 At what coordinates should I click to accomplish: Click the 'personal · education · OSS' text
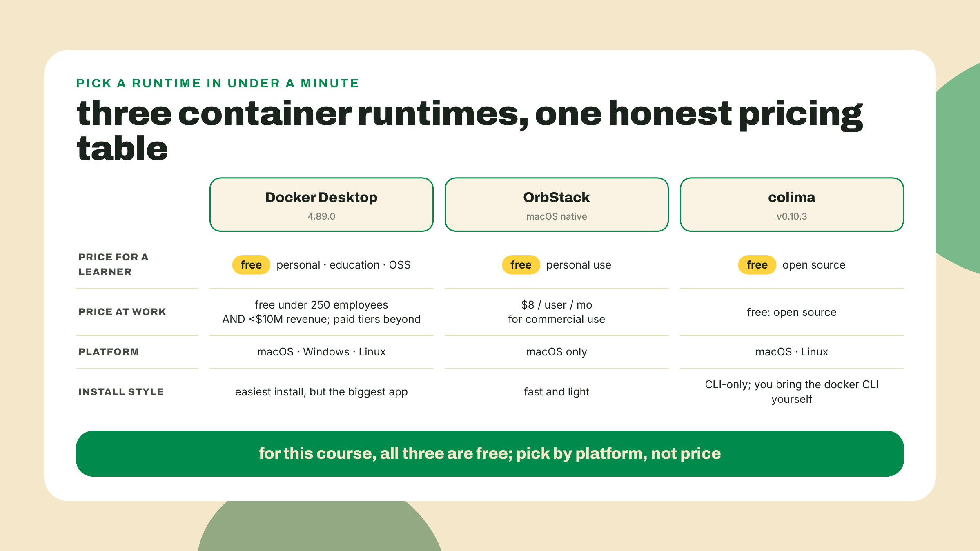point(343,265)
